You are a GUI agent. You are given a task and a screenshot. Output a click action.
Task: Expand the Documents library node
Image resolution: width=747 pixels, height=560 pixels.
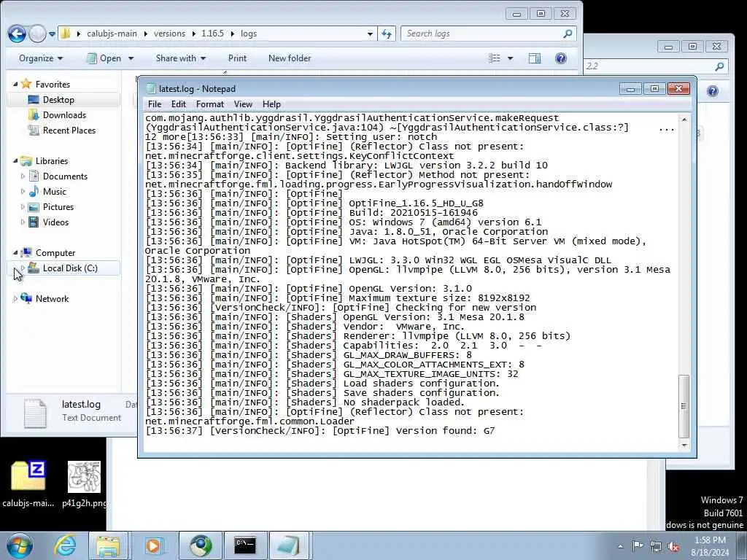tap(23, 176)
